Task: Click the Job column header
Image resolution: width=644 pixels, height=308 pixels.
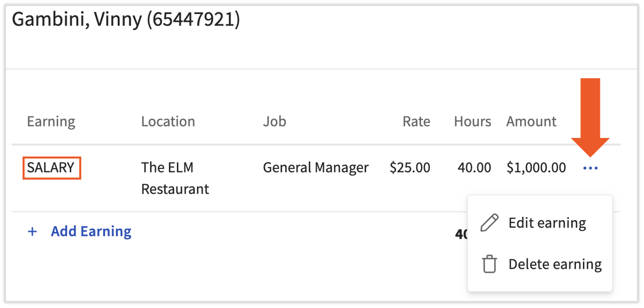Action: (274, 121)
